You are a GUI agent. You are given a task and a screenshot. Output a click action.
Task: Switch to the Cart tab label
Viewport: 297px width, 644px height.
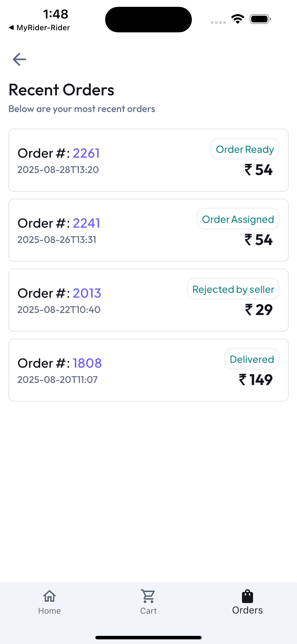pos(148,611)
